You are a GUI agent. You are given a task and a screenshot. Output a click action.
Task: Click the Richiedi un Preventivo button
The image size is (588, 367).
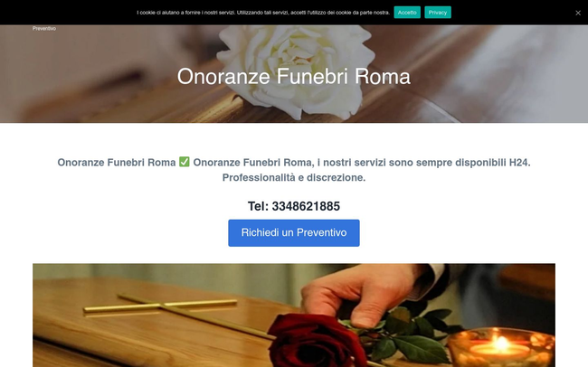coord(294,233)
